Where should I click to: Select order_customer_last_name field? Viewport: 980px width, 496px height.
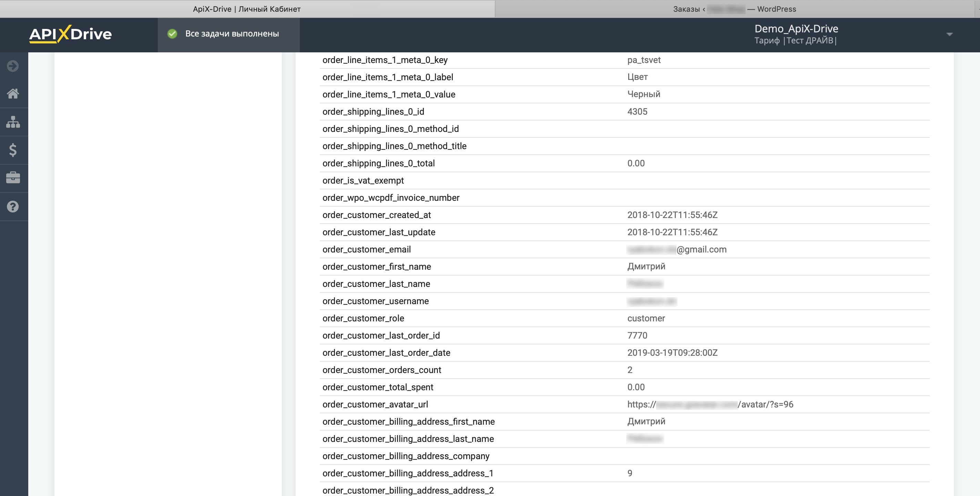point(376,283)
